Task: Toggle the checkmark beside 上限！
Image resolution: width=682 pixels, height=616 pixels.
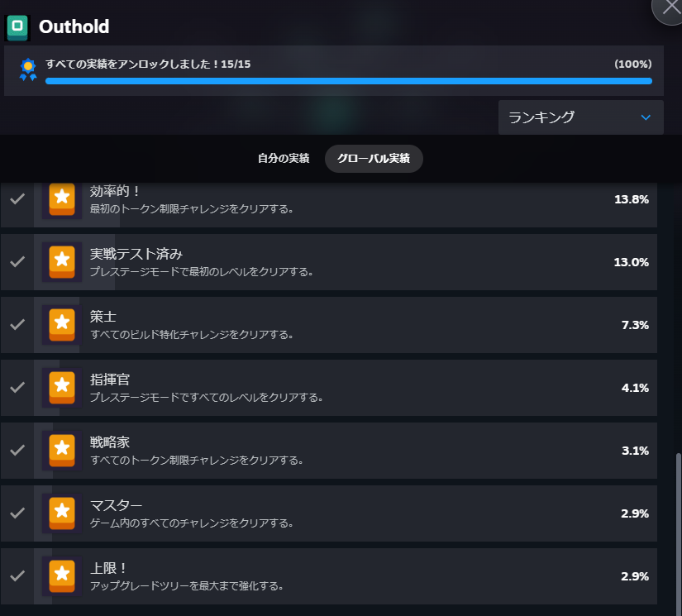Action: click(x=17, y=575)
